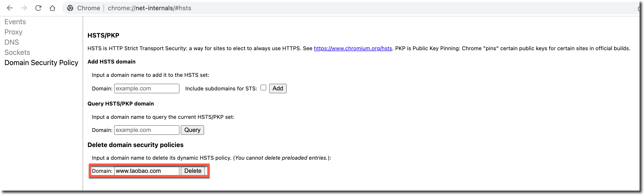Open the Sockets sidebar item
644x195 pixels.
pos(17,52)
